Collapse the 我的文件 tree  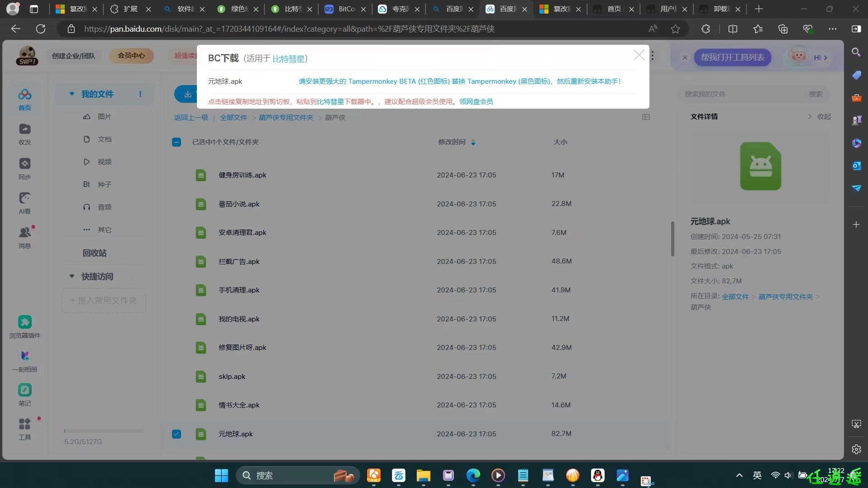(72, 94)
